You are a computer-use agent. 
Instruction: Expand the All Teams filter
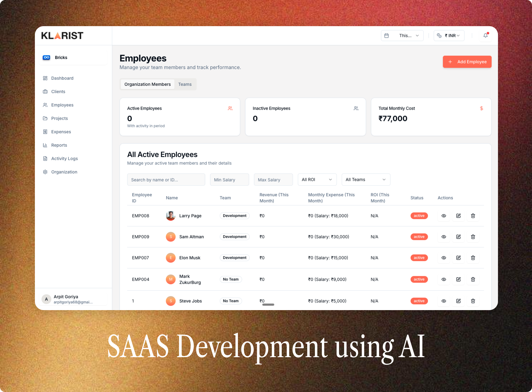pyautogui.click(x=366, y=180)
